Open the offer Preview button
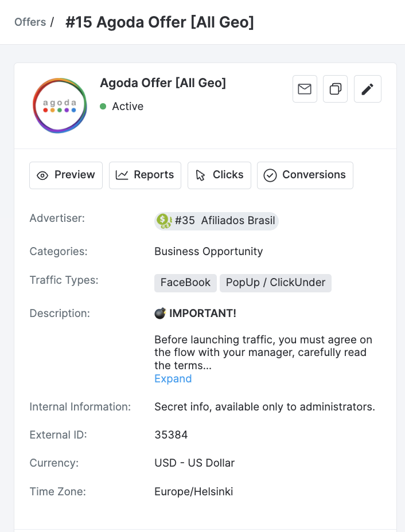This screenshot has width=405, height=532. point(66,175)
